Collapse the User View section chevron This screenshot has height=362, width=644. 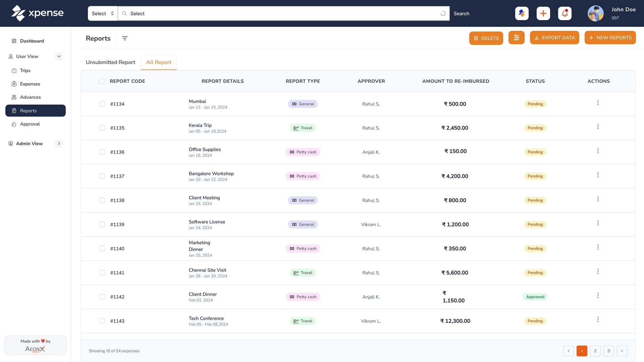pyautogui.click(x=59, y=56)
